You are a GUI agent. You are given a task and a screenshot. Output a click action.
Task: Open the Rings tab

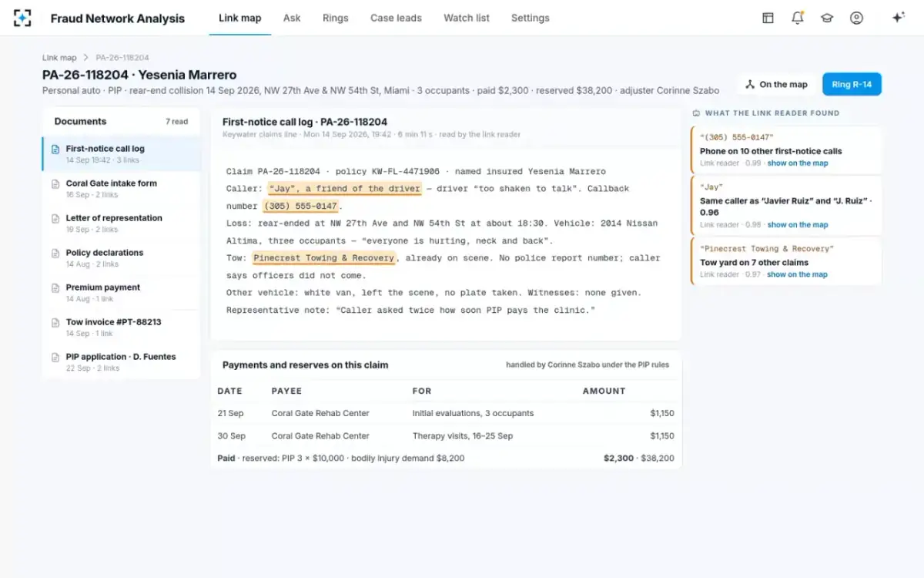336,18
